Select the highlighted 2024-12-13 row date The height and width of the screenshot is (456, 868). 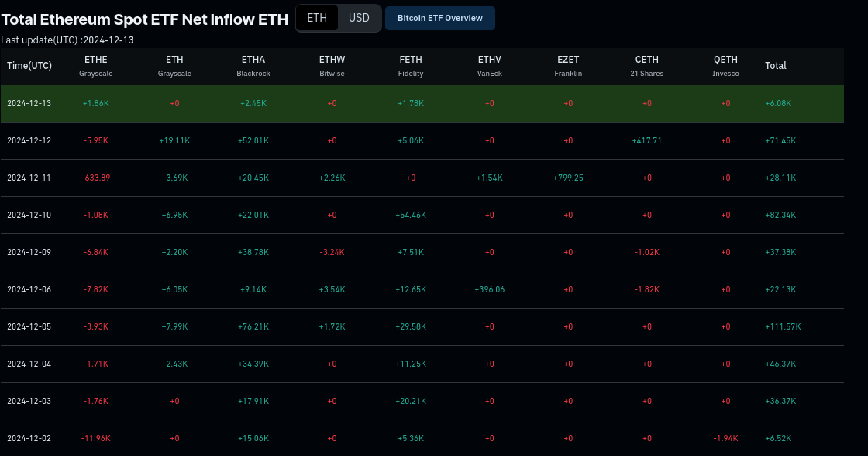pos(29,103)
